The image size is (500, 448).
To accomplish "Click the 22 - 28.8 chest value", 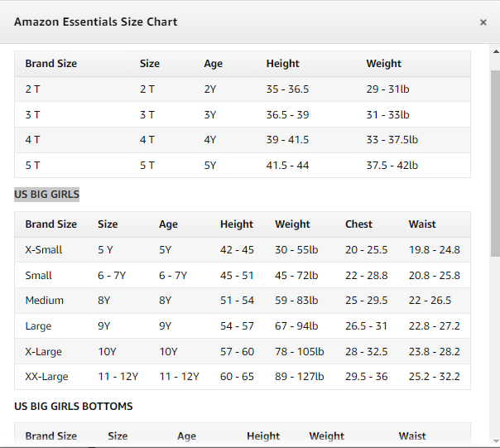I will click(367, 275).
